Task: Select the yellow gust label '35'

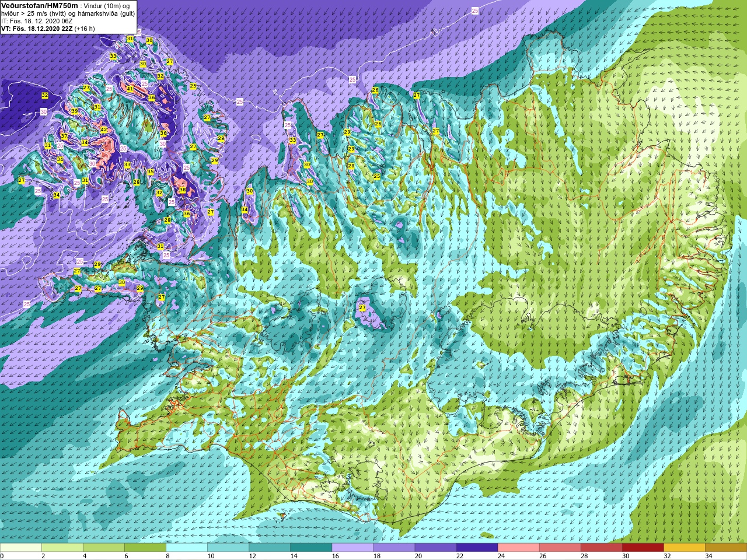Action: click(151, 171)
